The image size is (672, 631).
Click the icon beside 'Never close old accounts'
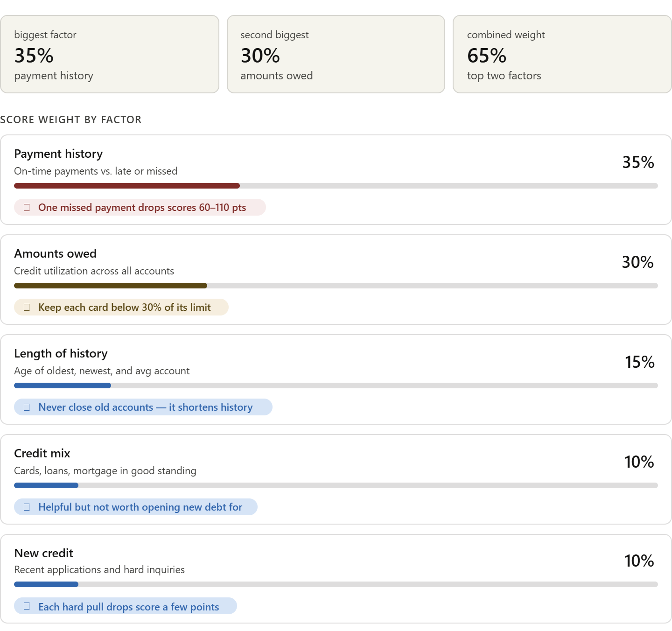click(27, 407)
